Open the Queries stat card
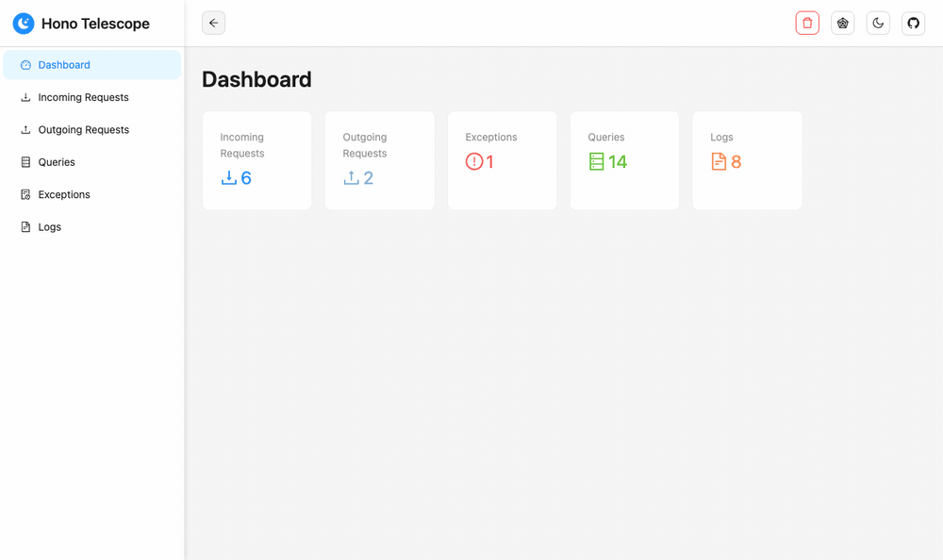The width and height of the screenshot is (943, 560). click(624, 160)
